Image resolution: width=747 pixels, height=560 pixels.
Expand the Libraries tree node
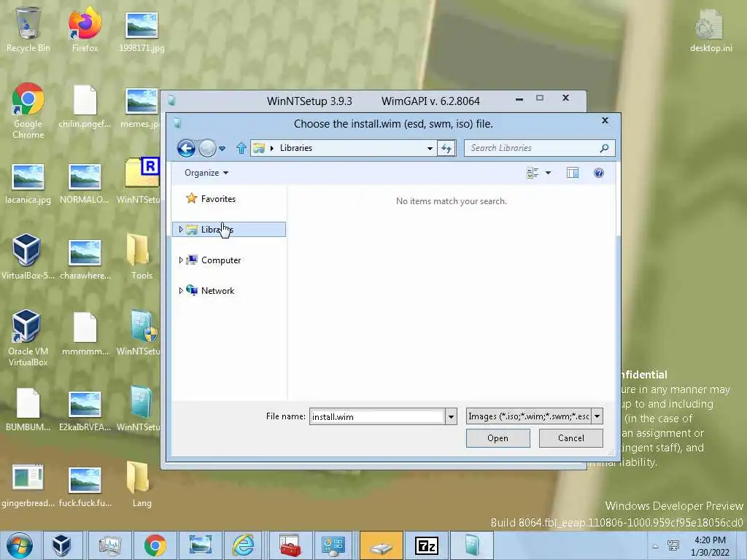coord(181,230)
